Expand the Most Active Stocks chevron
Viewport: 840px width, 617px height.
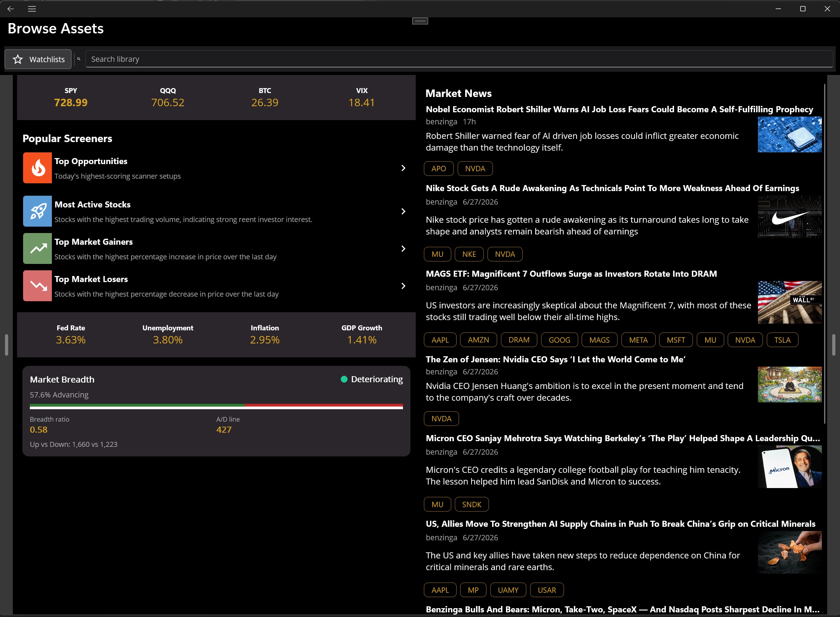(x=403, y=211)
